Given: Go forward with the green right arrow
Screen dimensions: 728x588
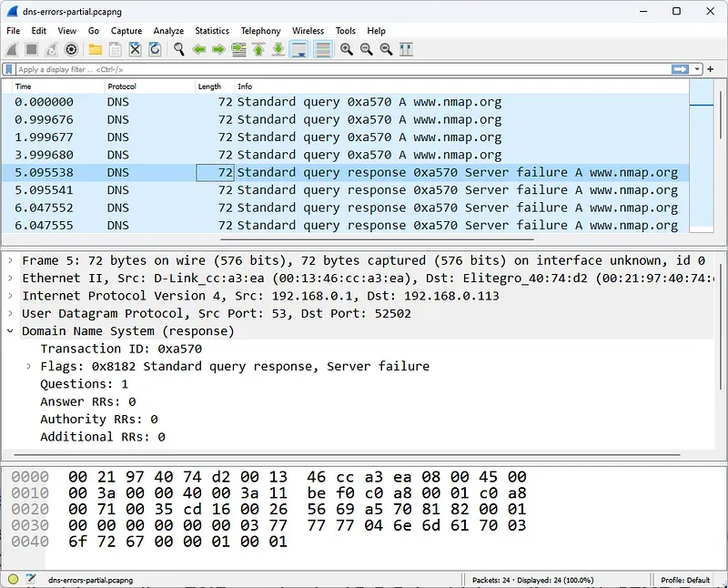Looking at the screenshot, I should [218, 49].
